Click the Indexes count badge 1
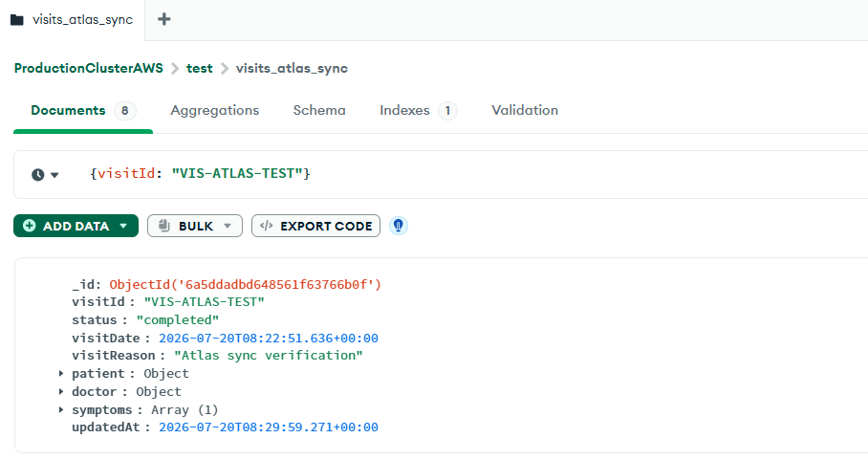The image size is (868, 460). coord(447,111)
